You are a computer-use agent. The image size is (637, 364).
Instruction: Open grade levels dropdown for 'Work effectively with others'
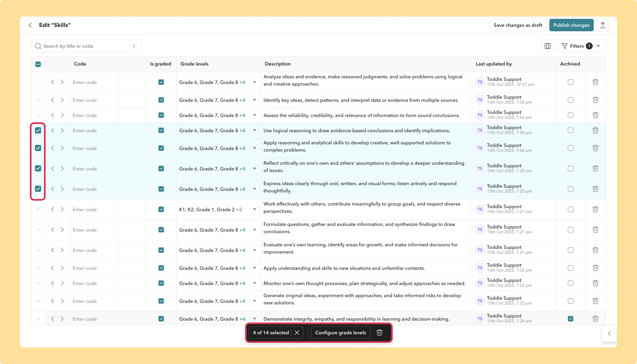click(255, 209)
